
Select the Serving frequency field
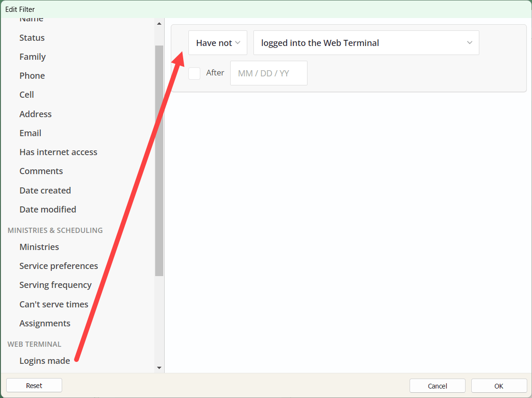pos(56,285)
